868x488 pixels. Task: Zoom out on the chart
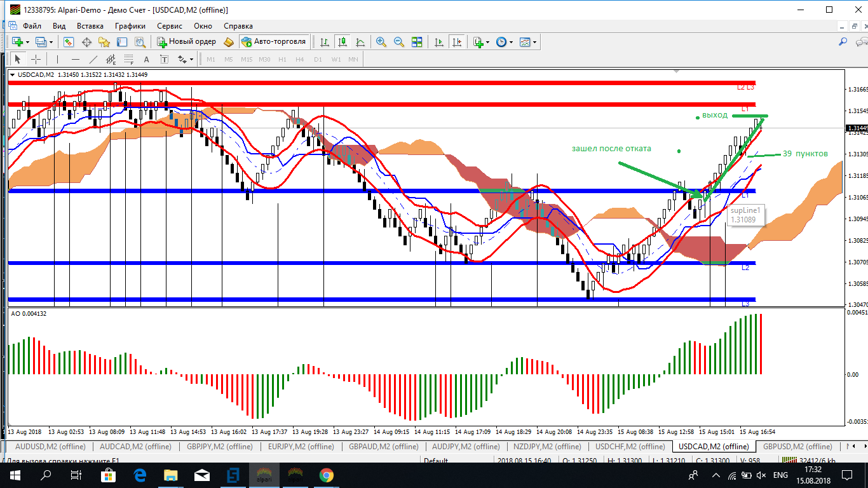point(399,42)
